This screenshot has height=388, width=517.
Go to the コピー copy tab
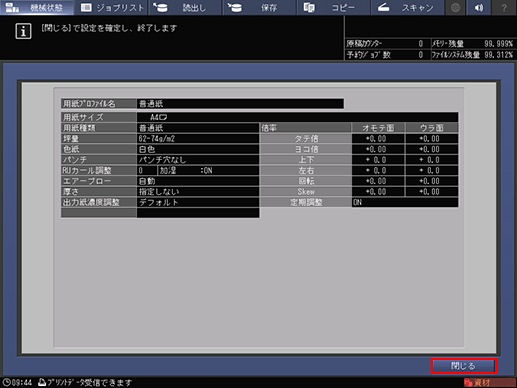(333, 7)
